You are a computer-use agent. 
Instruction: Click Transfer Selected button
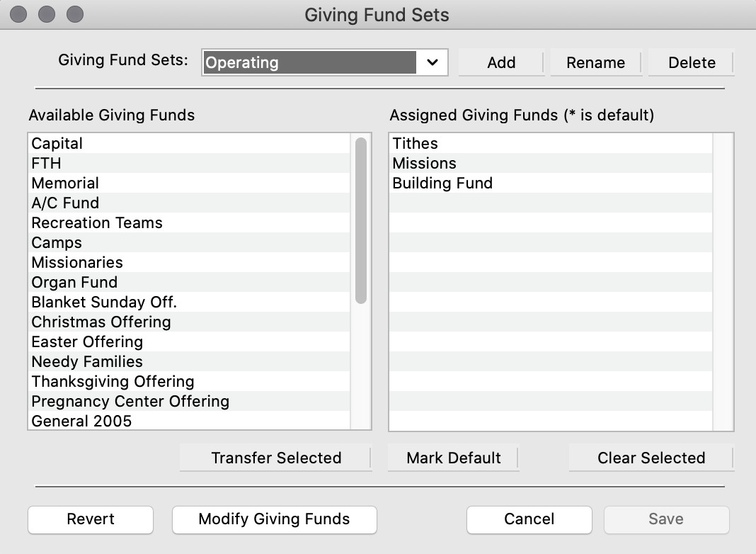pos(276,458)
